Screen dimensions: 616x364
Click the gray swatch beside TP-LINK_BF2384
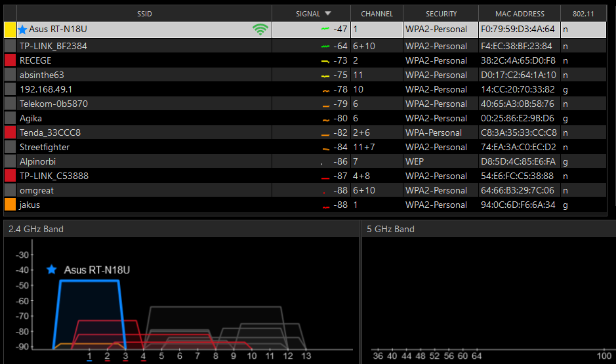[10, 46]
